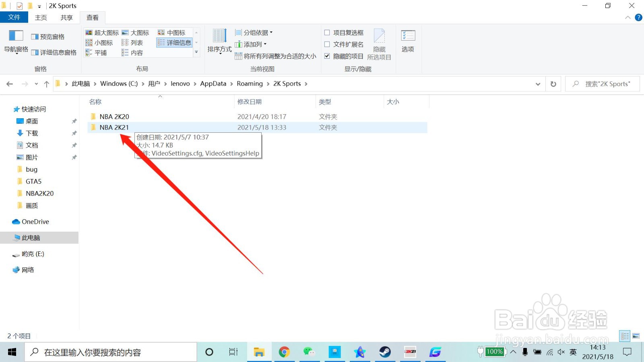Go forward with the right arrow
Viewport: 644px width, 362px height.
[25, 84]
